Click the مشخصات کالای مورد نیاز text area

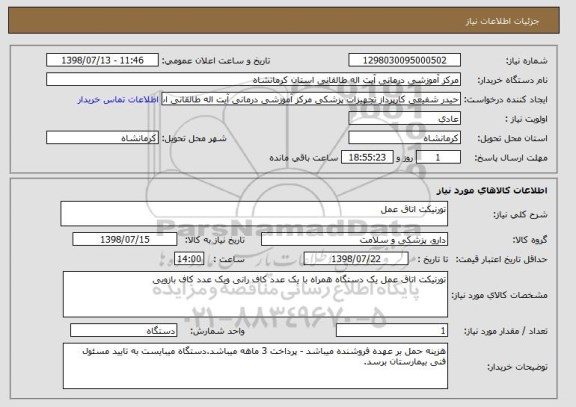(x=255, y=295)
